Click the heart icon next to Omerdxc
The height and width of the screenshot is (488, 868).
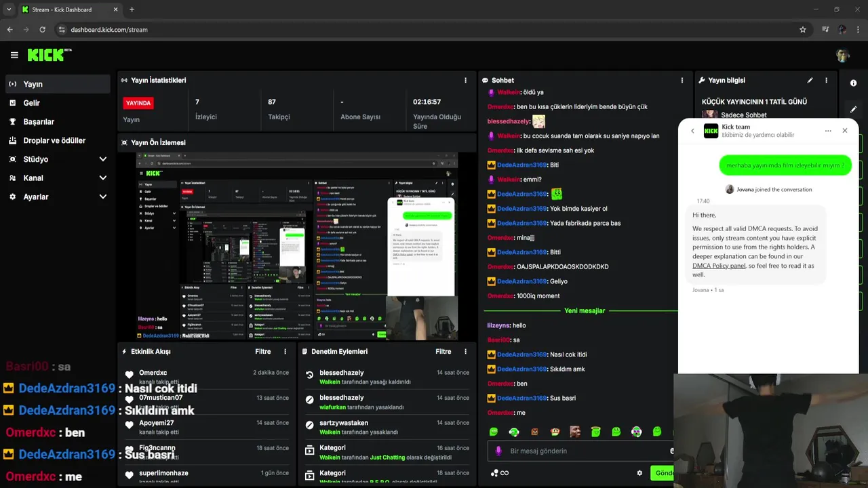[129, 375]
